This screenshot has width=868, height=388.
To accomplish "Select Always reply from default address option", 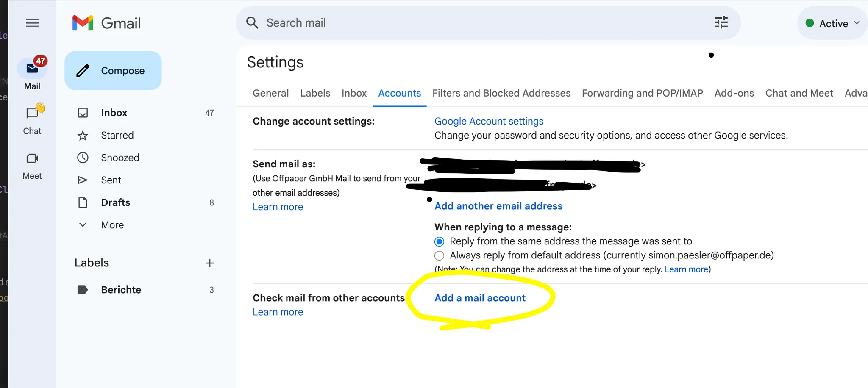I will click(x=439, y=255).
